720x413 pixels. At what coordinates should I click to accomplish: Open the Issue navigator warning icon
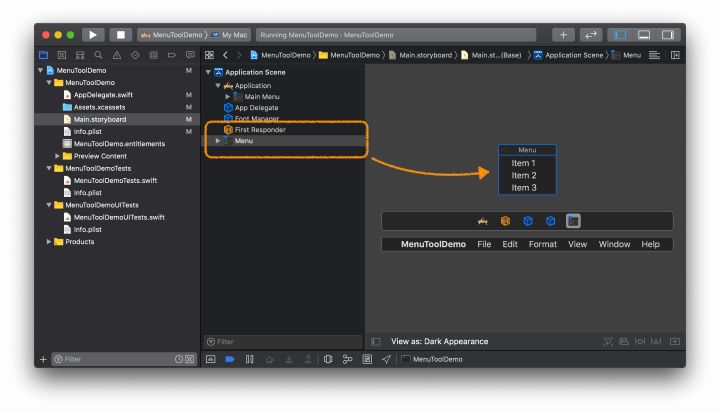pos(117,55)
